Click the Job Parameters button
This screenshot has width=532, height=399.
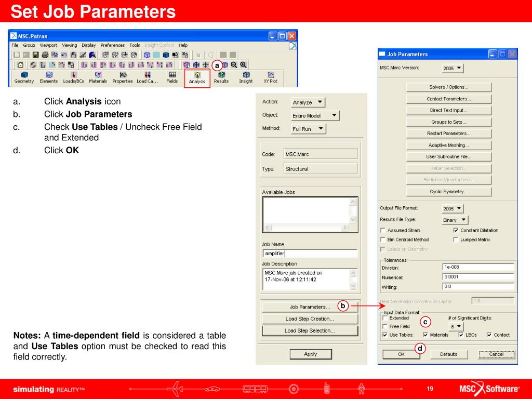click(x=310, y=307)
